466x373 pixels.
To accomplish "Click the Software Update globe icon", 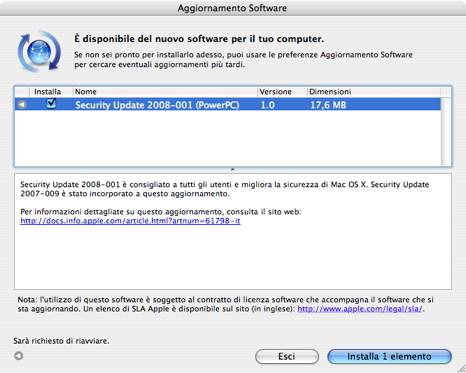I will [x=39, y=52].
